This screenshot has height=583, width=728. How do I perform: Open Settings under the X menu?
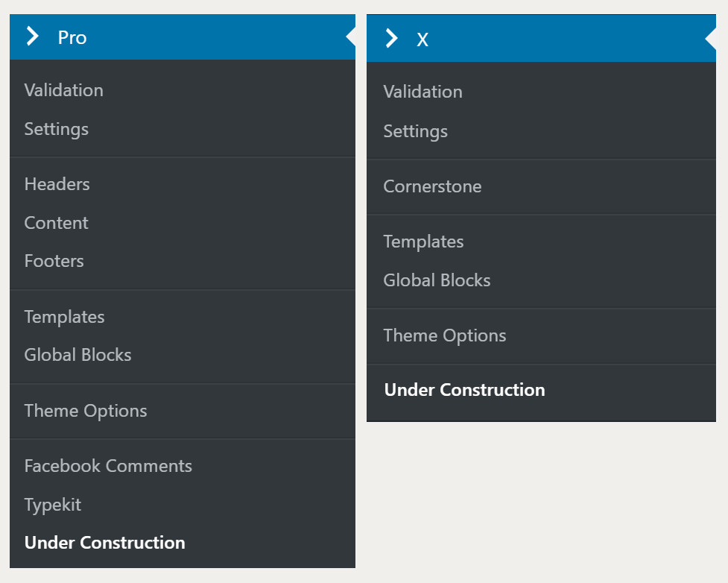click(416, 131)
